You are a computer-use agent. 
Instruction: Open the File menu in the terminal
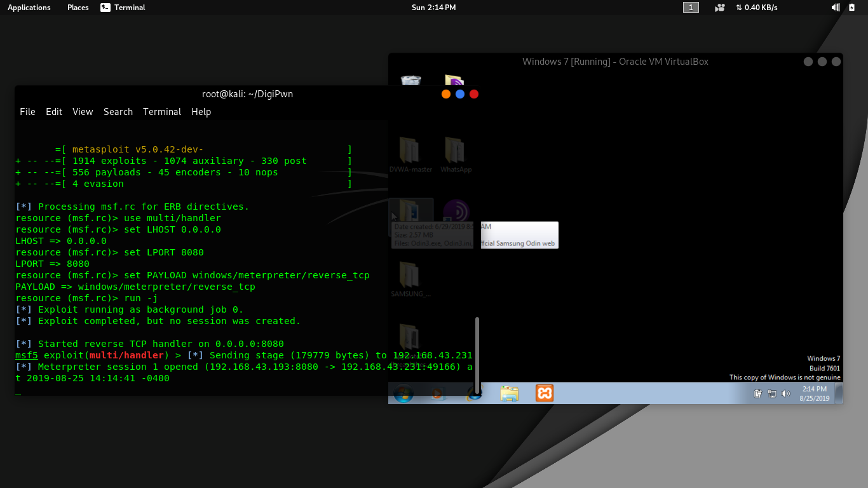pyautogui.click(x=27, y=112)
